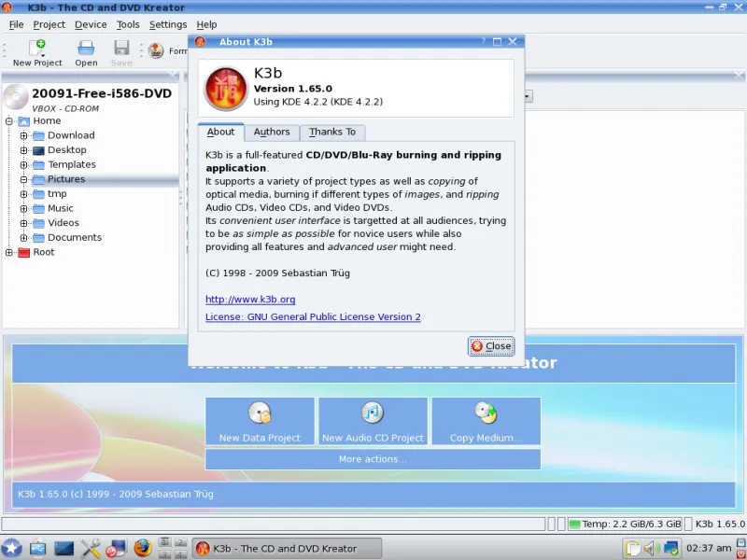The image size is (747, 560).
Task: Close the About K3b dialog
Action: tap(491, 346)
